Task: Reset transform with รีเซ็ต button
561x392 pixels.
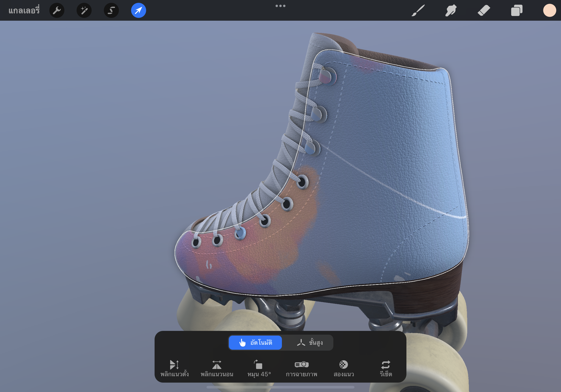Action: pos(386,368)
